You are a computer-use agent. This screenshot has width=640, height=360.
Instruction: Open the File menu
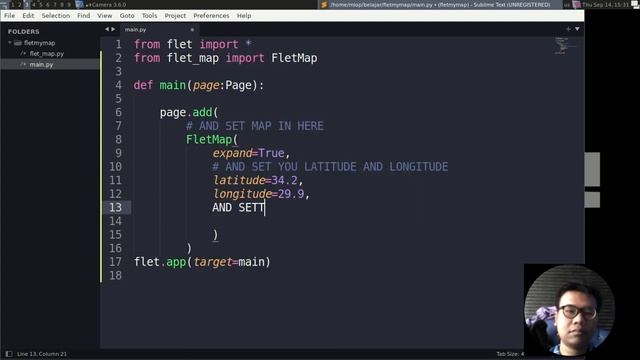coord(9,16)
